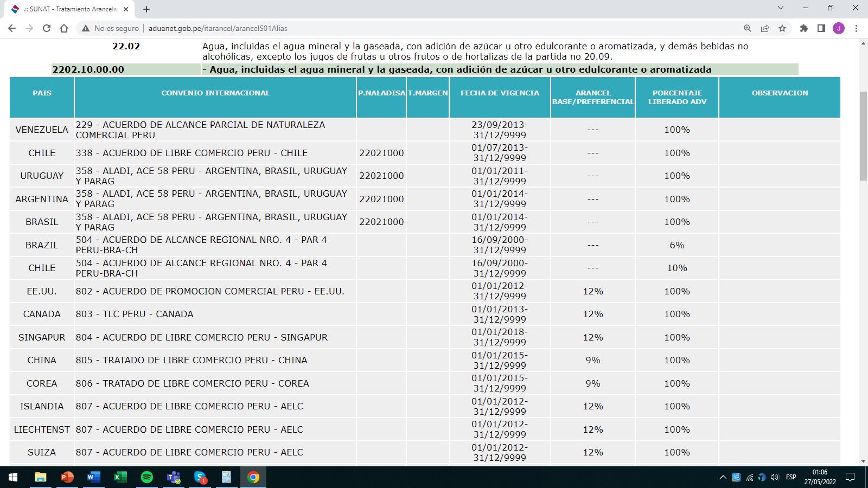Click the VENEZUELA country cell

pyautogui.click(x=42, y=130)
